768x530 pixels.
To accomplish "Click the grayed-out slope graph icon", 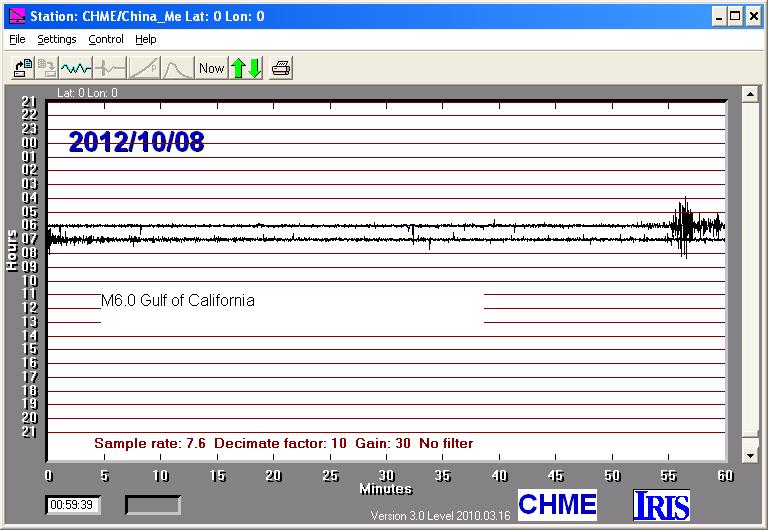I will pyautogui.click(x=143, y=68).
